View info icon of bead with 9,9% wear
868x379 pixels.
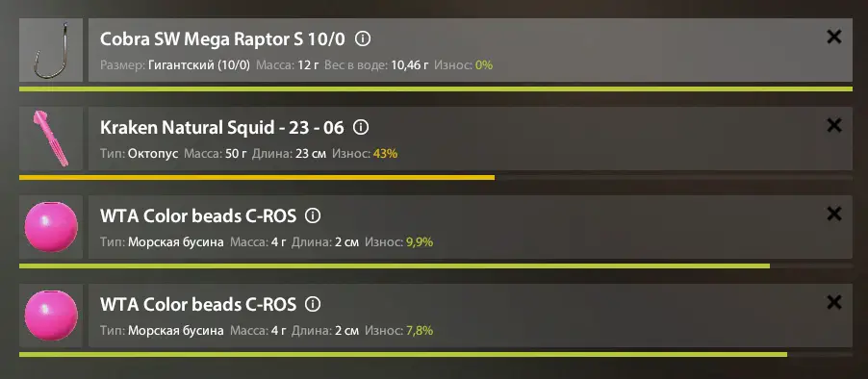[313, 215]
